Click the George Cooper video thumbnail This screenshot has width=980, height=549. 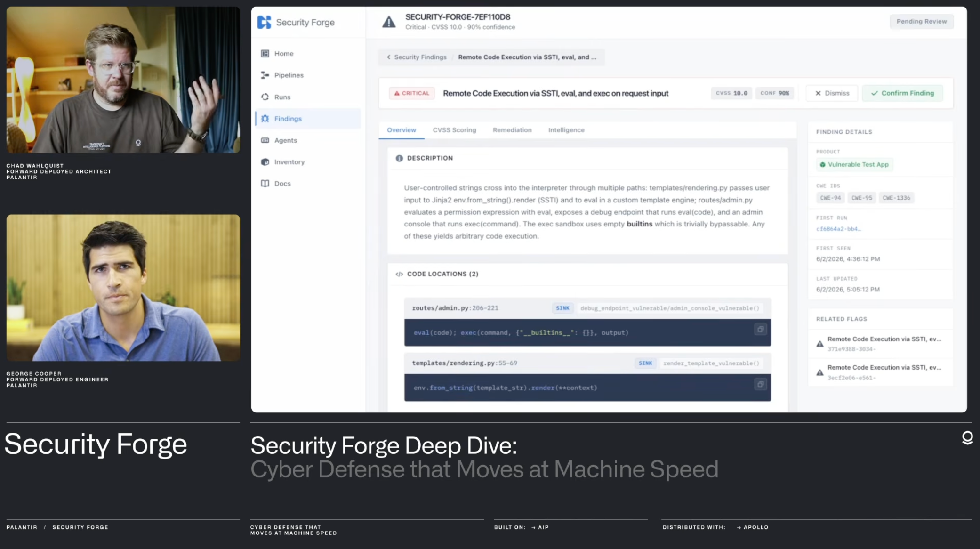pyautogui.click(x=123, y=288)
